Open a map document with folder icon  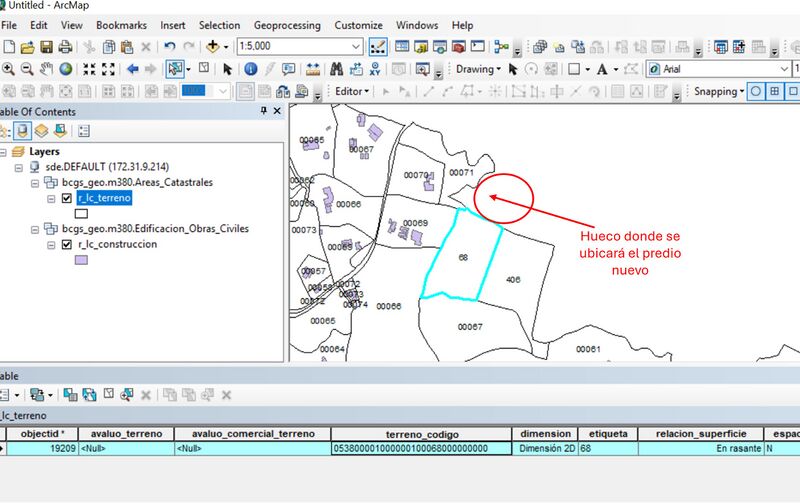(28, 47)
